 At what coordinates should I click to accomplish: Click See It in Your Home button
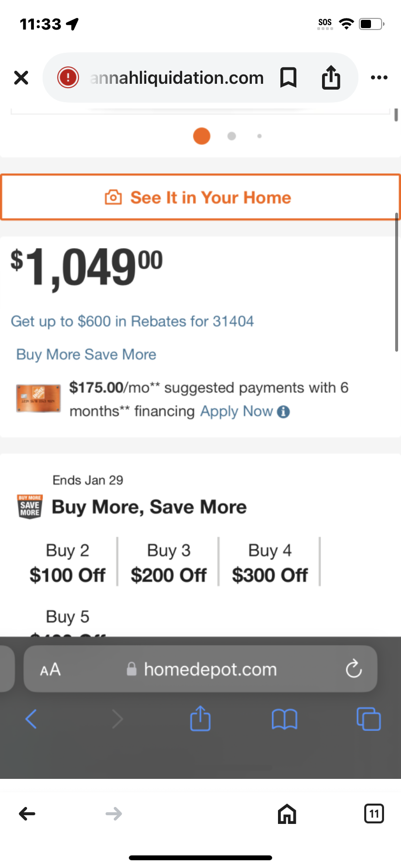(x=200, y=197)
